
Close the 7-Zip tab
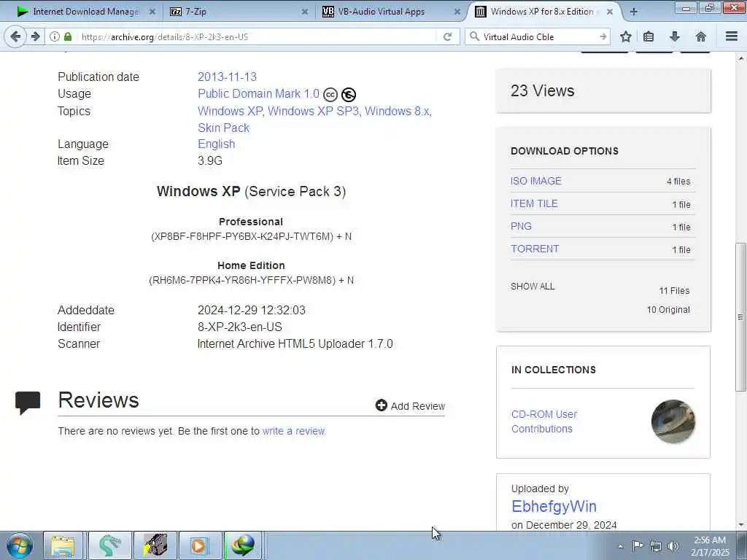pyautogui.click(x=305, y=12)
